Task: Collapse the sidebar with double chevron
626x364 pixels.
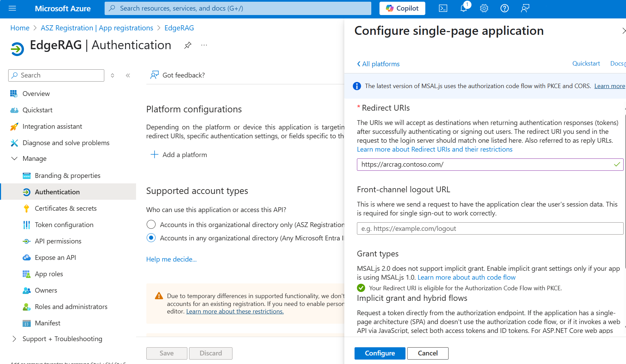Action: [128, 75]
